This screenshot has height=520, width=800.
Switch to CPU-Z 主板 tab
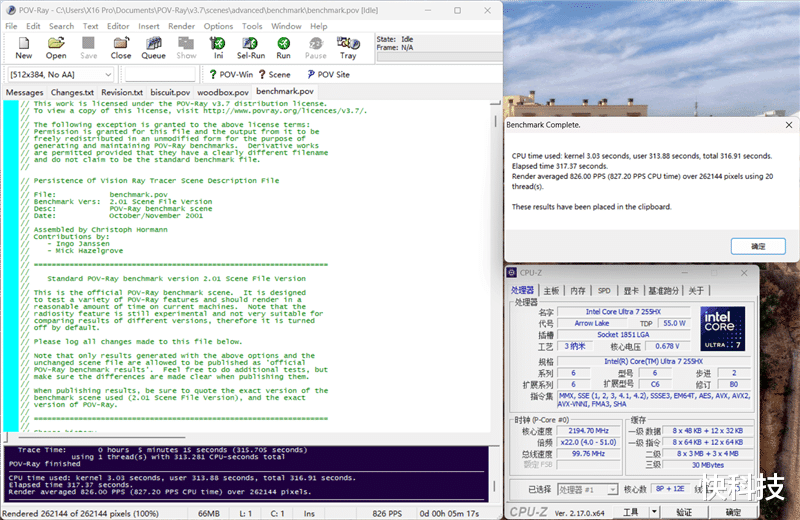tap(551, 291)
